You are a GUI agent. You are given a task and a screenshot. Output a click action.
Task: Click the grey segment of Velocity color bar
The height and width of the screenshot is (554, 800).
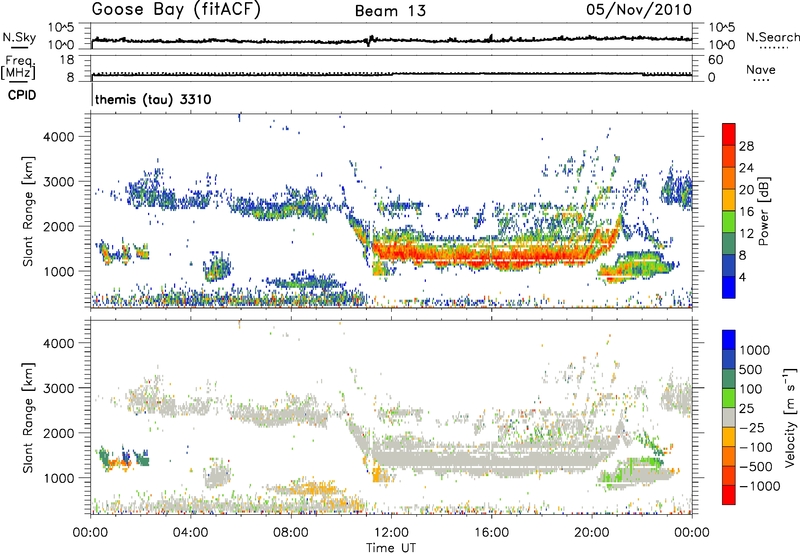729,417
